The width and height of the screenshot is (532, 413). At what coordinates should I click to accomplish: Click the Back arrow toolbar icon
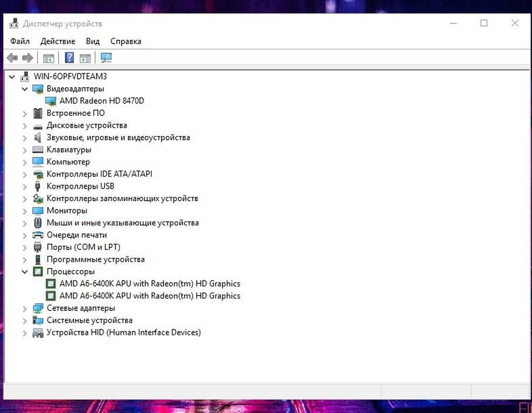click(12, 58)
